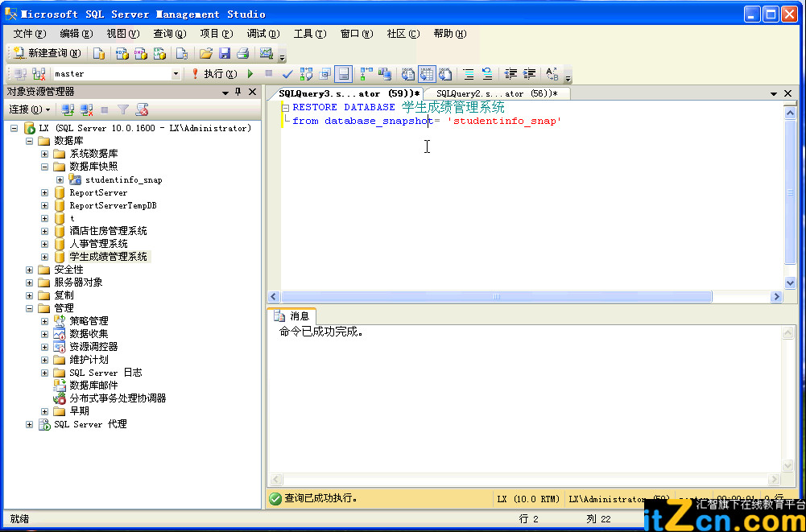
Task: Open the 查询(Q) menu
Action: [x=170, y=34]
